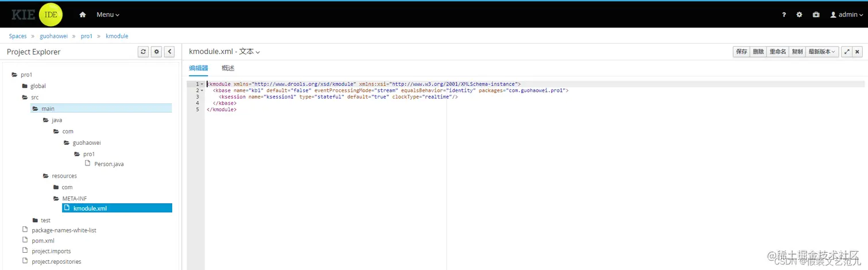Click the briefcase deployment icon
This screenshot has height=270, width=868.
click(x=816, y=15)
